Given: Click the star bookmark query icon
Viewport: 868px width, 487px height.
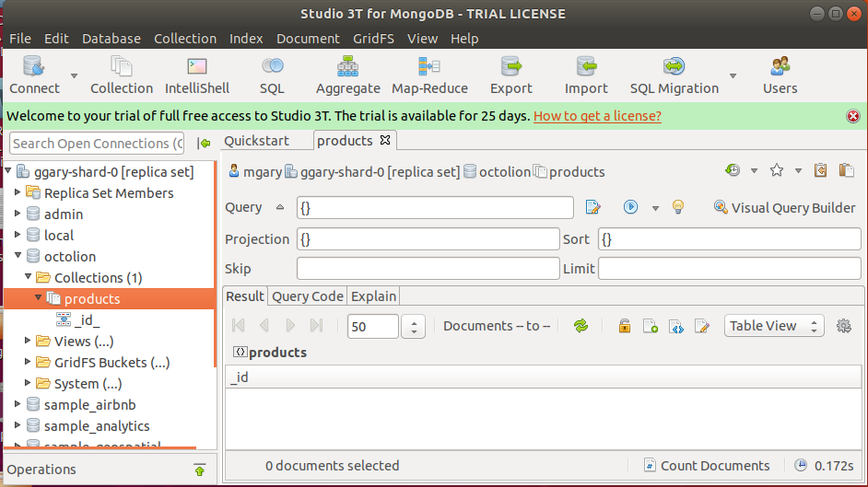Looking at the screenshot, I should click(x=777, y=170).
